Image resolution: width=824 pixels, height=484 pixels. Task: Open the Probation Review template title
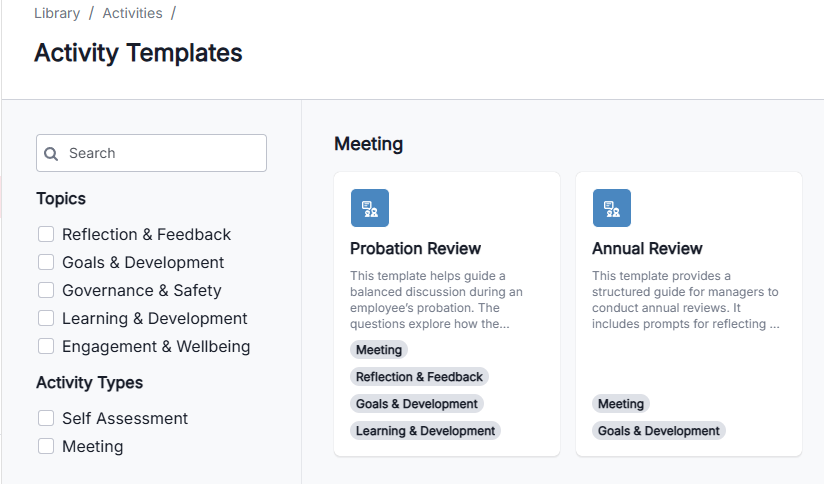(x=415, y=248)
